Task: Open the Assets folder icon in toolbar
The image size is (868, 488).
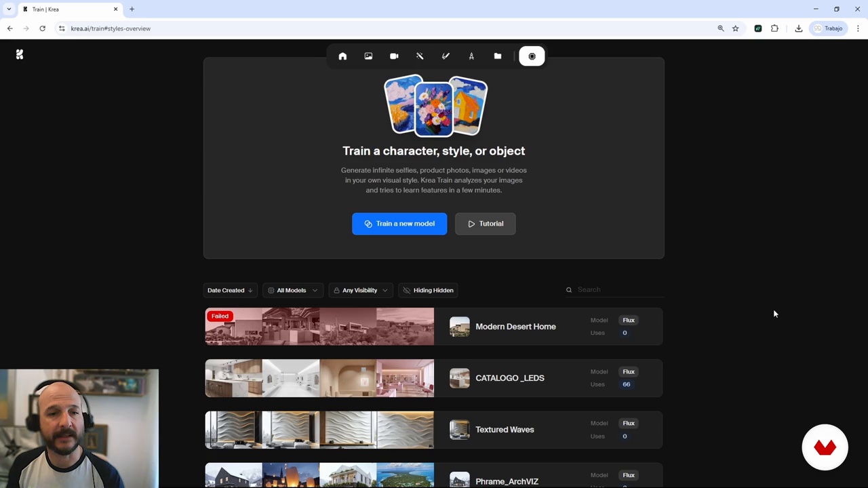Action: [498, 56]
